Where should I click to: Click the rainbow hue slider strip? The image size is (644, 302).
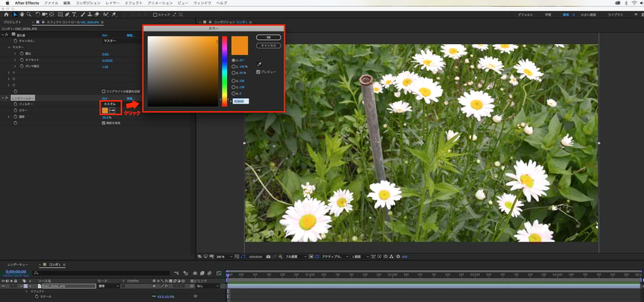224,71
